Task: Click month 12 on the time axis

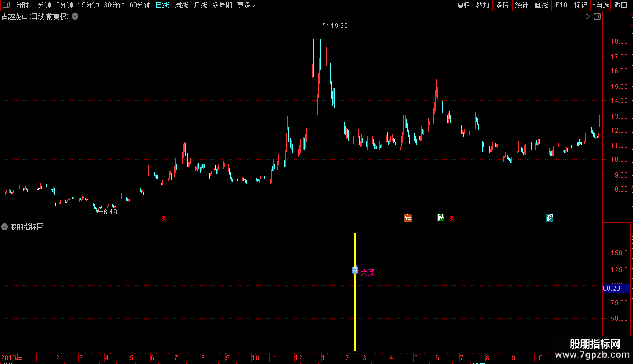Action: click(x=299, y=357)
